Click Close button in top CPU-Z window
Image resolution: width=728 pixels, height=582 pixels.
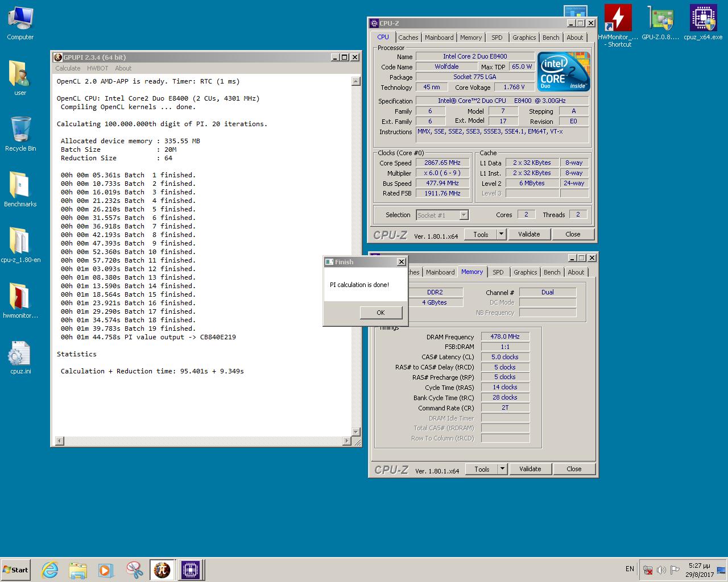coord(573,234)
